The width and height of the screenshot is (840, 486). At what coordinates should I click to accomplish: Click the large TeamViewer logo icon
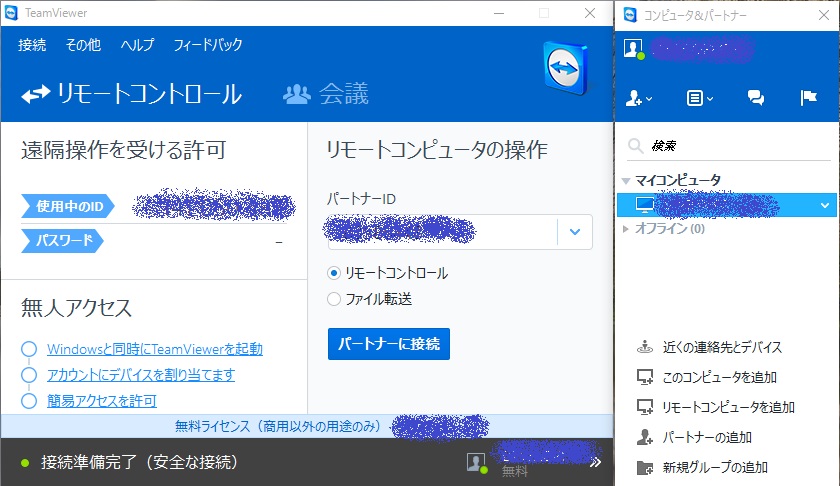click(565, 69)
